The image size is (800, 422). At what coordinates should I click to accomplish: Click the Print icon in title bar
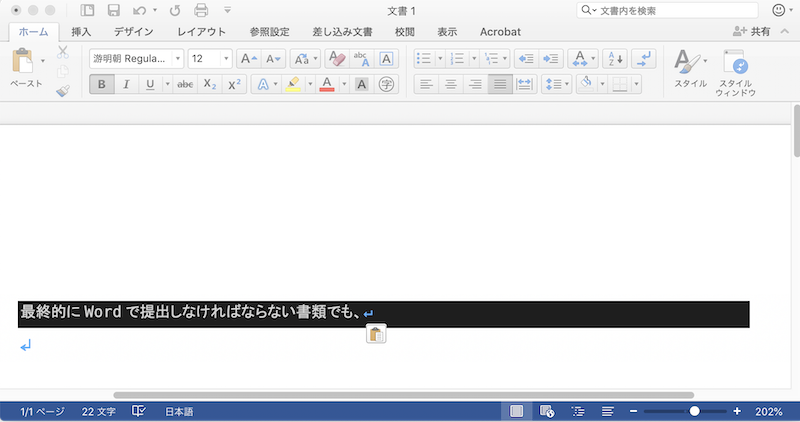pyautogui.click(x=201, y=10)
